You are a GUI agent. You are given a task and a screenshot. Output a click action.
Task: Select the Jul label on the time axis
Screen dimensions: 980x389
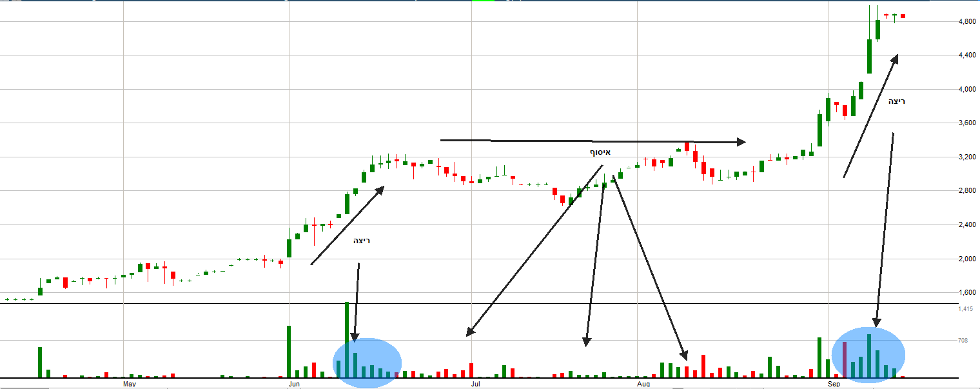click(476, 384)
